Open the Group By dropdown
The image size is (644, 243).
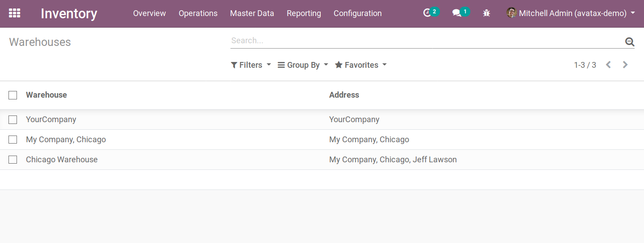(303, 65)
